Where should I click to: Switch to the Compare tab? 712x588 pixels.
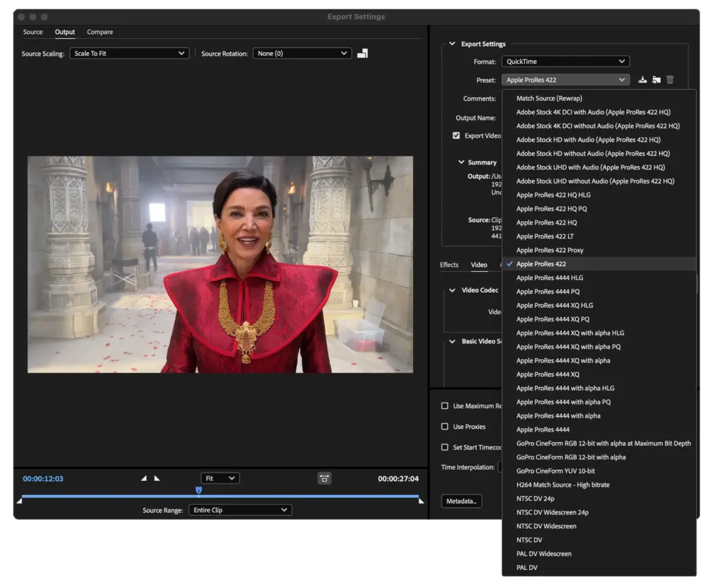click(100, 32)
